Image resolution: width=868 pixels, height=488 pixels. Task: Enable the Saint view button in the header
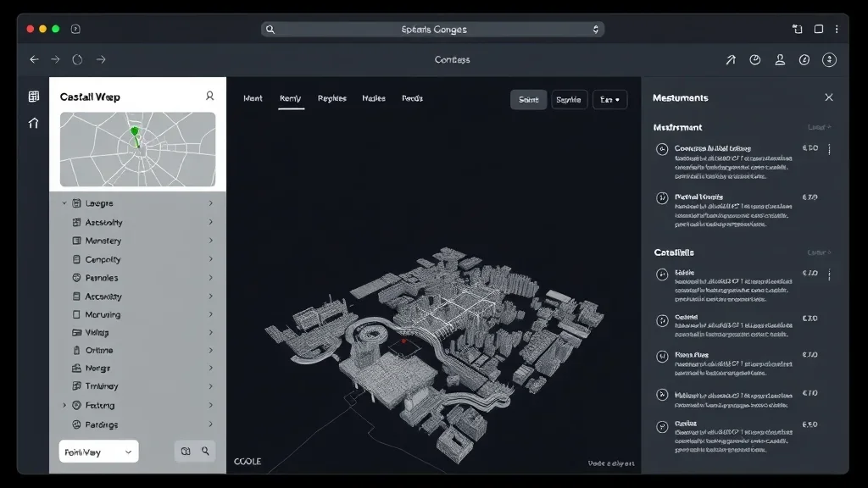527,98
